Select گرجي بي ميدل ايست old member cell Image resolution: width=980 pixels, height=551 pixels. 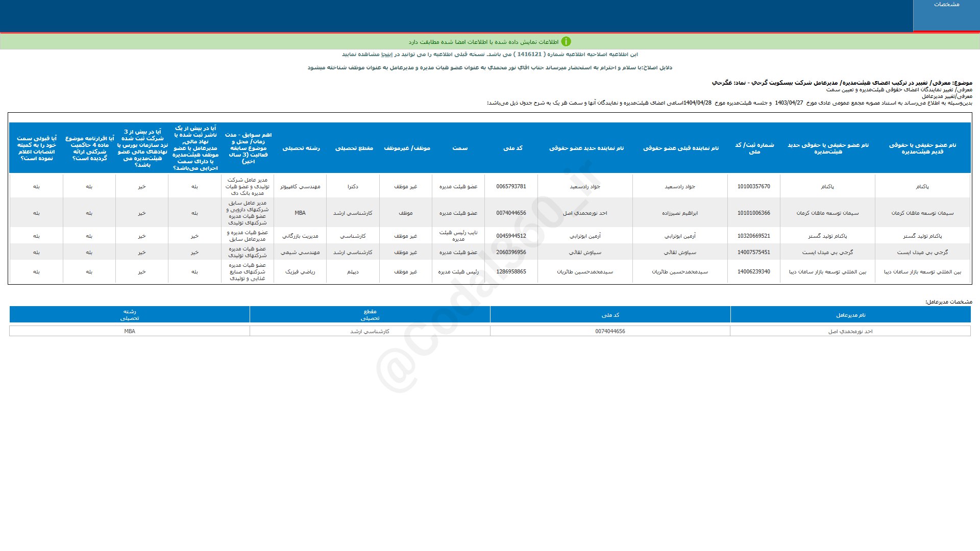click(x=922, y=253)
